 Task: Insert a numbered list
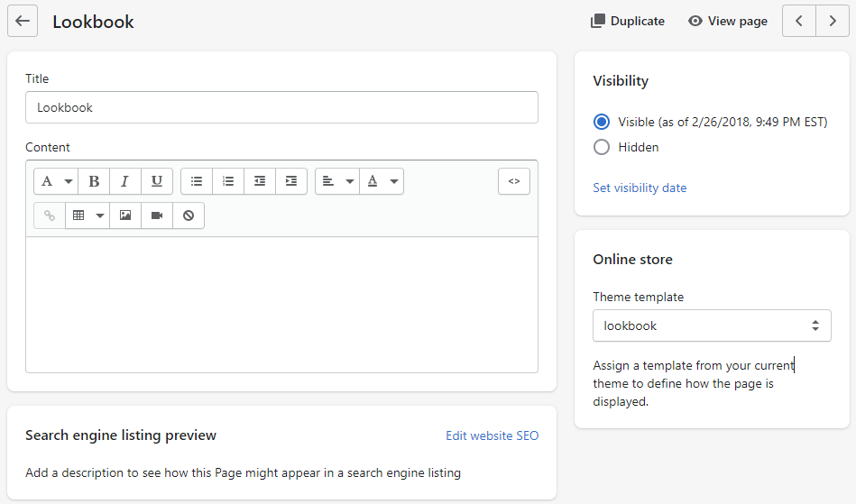228,181
